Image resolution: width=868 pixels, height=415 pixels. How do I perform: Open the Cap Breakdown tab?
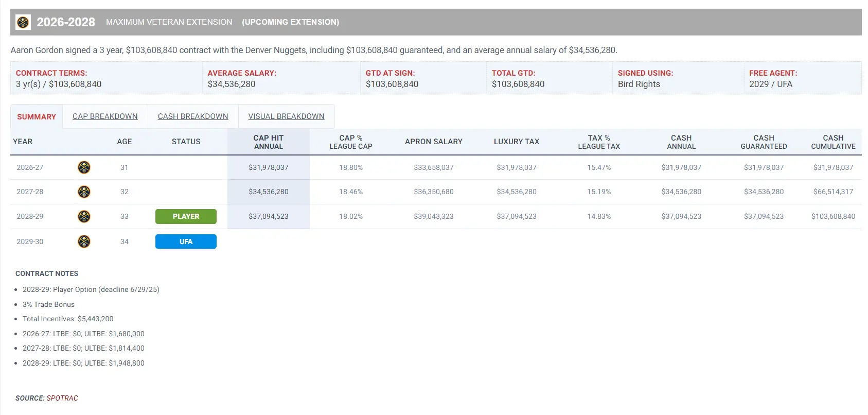point(105,116)
